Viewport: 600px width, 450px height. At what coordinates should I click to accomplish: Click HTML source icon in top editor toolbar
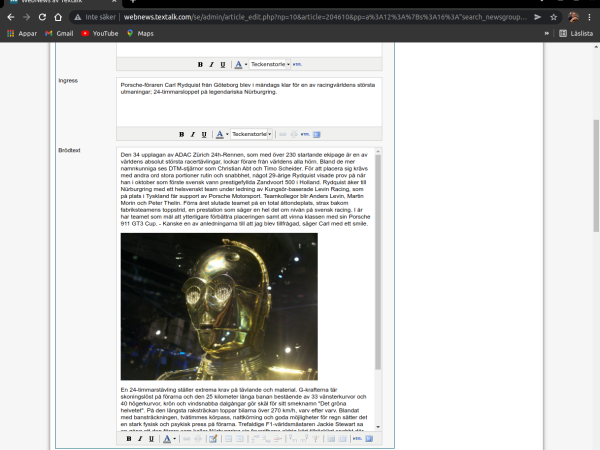pyautogui.click(x=297, y=64)
